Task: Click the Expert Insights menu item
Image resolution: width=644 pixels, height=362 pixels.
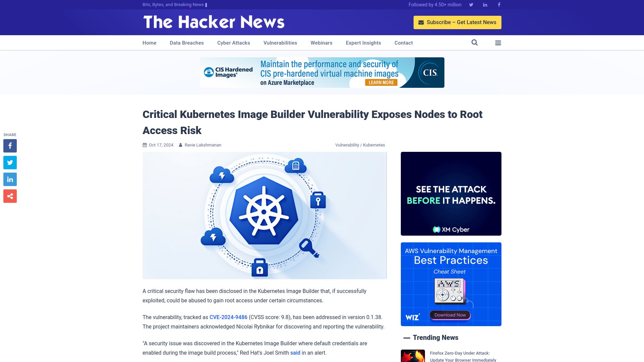Action: (x=363, y=43)
